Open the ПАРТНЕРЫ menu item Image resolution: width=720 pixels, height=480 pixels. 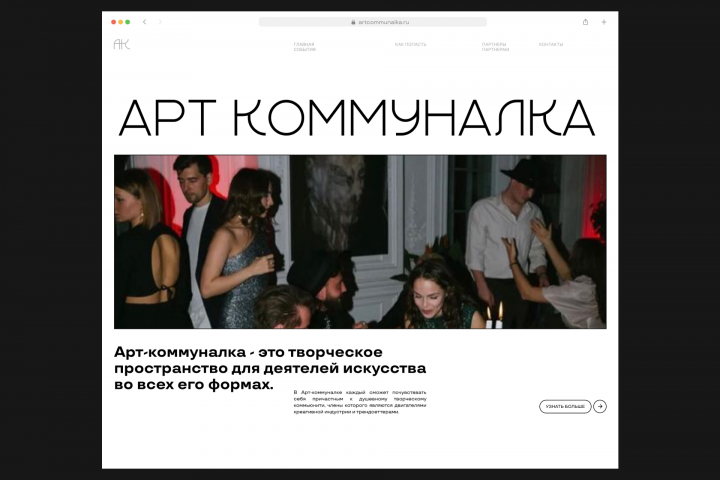pos(494,45)
